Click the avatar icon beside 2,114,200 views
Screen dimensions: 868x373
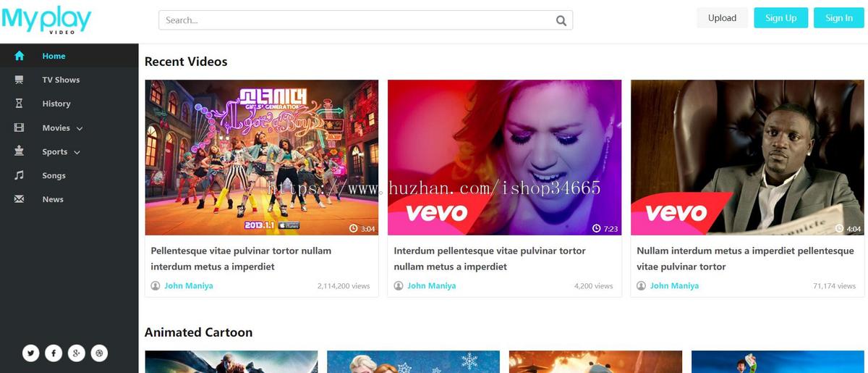156,286
